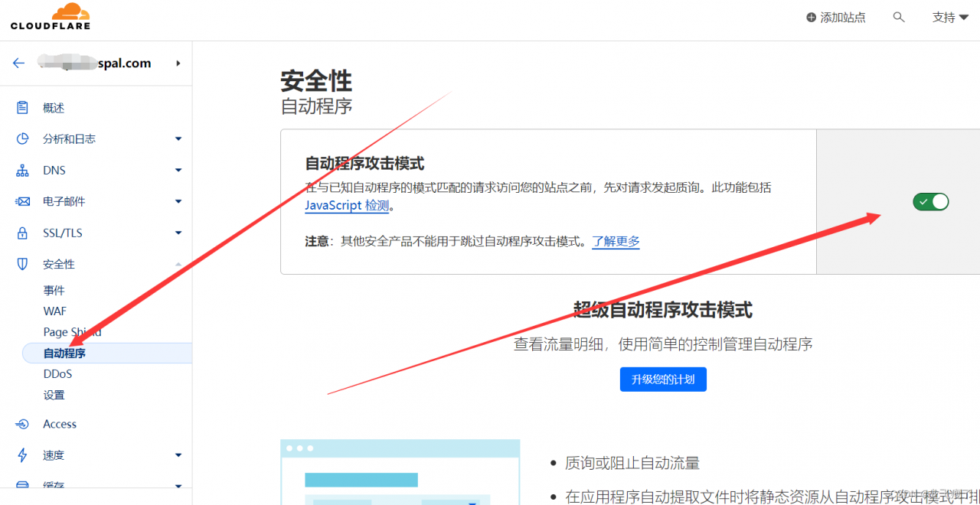980x505 pixels.
Task: Open the 支持 dropdown menu
Action: coord(949,17)
